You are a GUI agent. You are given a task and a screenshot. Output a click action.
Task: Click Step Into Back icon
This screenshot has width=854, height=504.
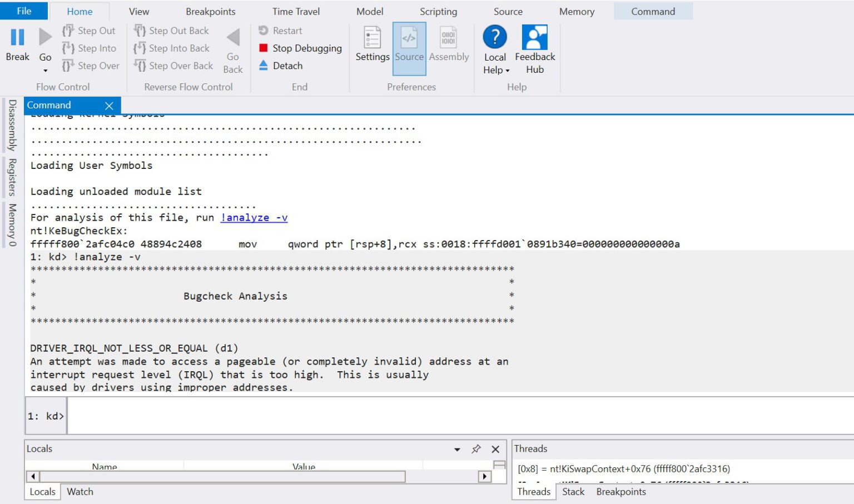140,48
